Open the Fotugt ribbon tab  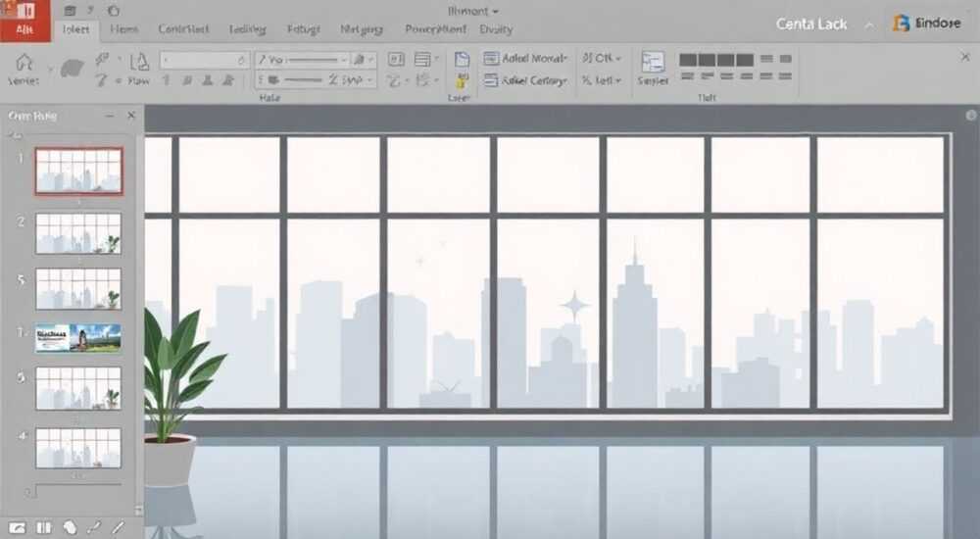pos(303,29)
